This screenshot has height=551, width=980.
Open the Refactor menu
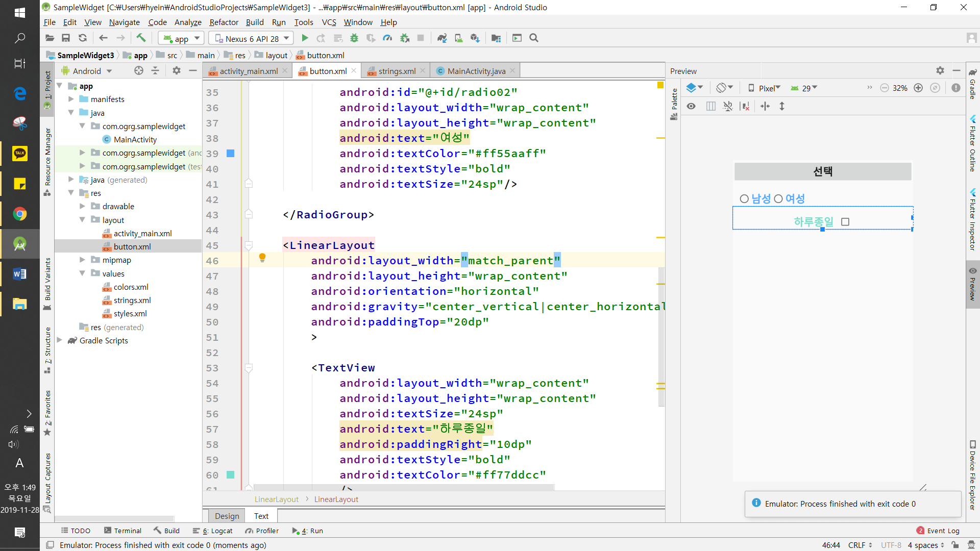click(224, 22)
